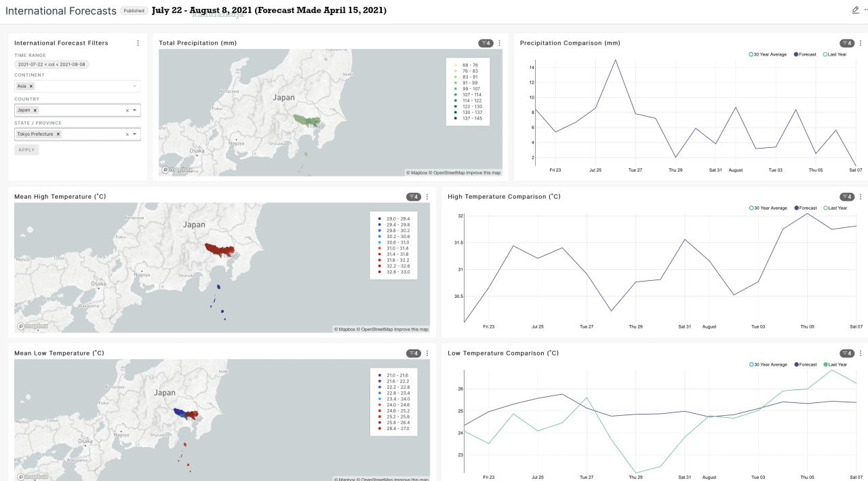Toggle Last Year in High Temperature Comparison legend

(x=835, y=208)
